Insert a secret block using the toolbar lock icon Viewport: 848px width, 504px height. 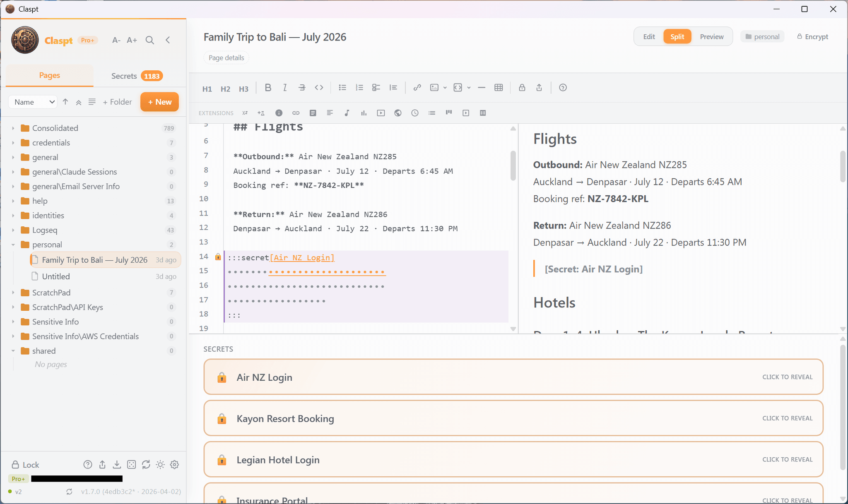point(522,88)
